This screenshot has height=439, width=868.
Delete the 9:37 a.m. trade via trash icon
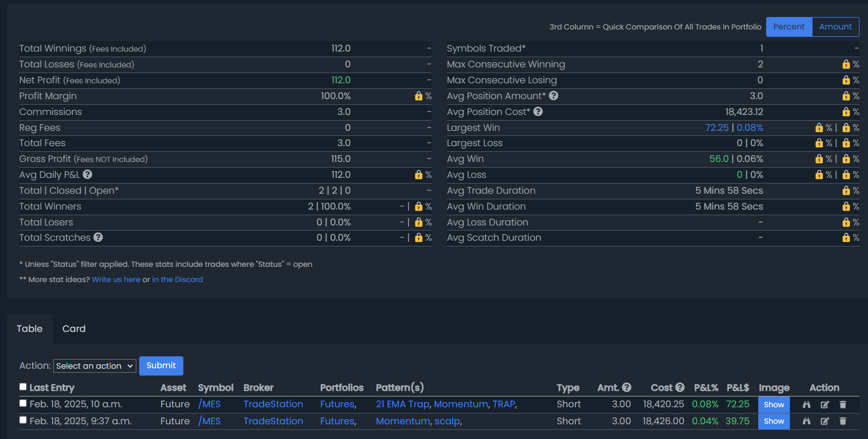pyautogui.click(x=843, y=421)
